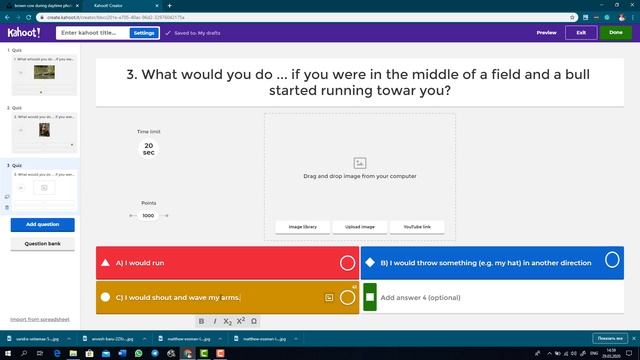Open the Question bank
Viewport: 640px width, 360px height.
point(42,244)
